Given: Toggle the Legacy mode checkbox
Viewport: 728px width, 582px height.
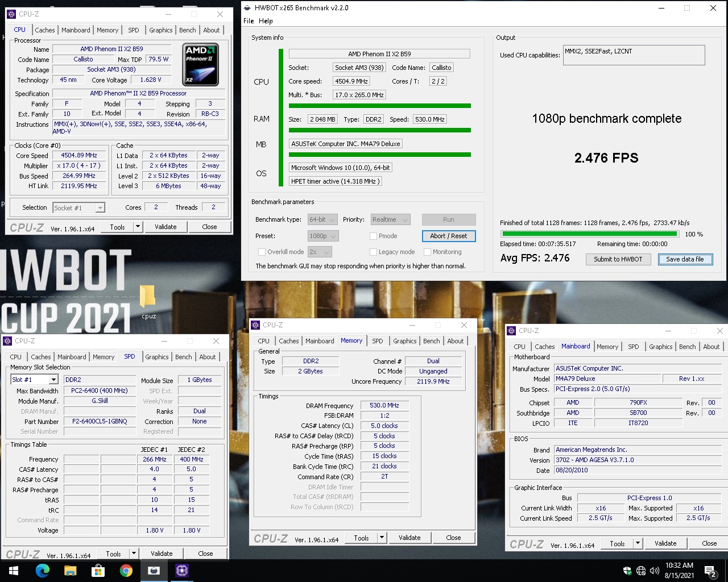Looking at the screenshot, I should pyautogui.click(x=374, y=252).
